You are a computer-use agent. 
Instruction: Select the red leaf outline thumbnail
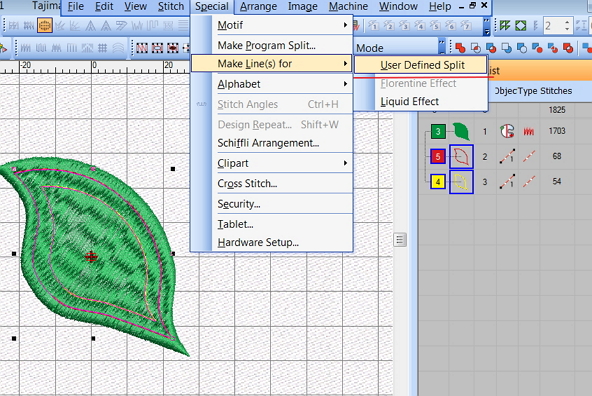click(461, 156)
